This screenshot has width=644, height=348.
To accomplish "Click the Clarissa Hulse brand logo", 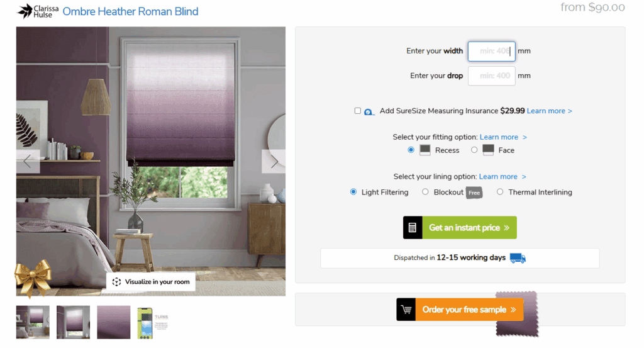I will (x=38, y=11).
